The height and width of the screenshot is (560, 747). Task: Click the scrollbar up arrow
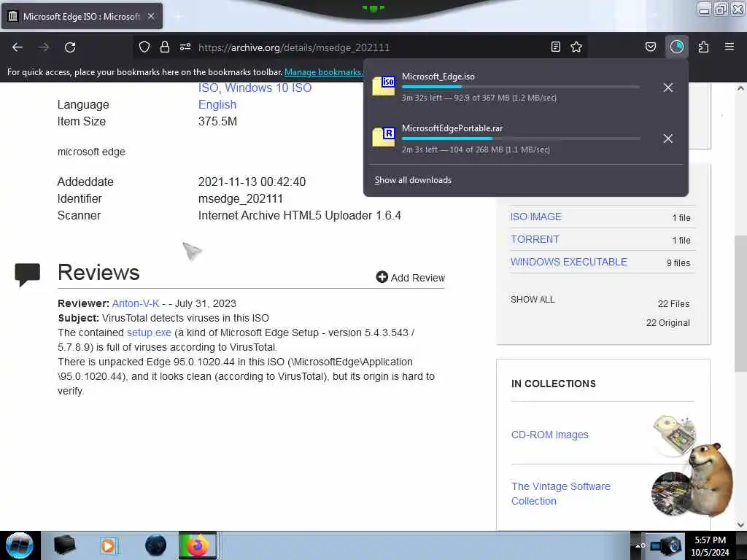[740, 88]
